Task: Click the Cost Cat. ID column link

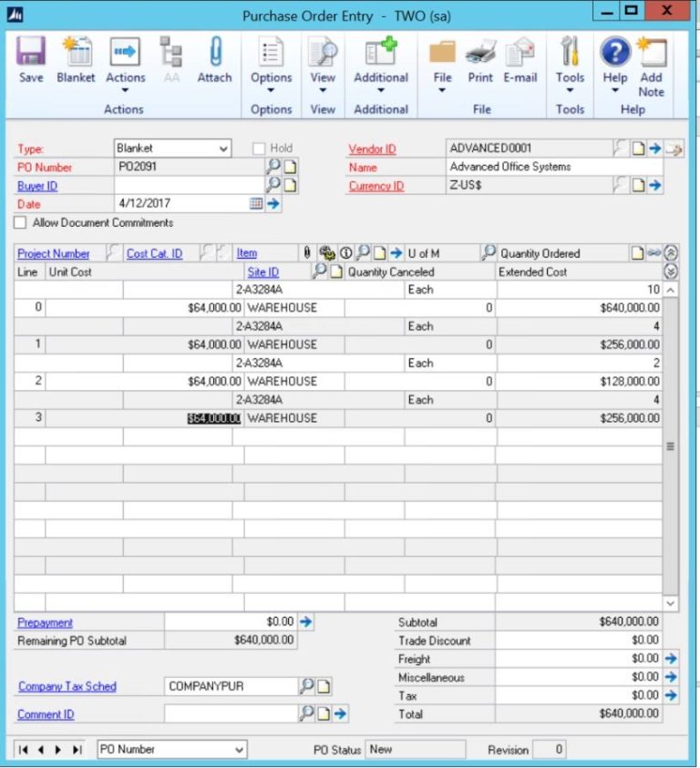Action: [x=154, y=253]
